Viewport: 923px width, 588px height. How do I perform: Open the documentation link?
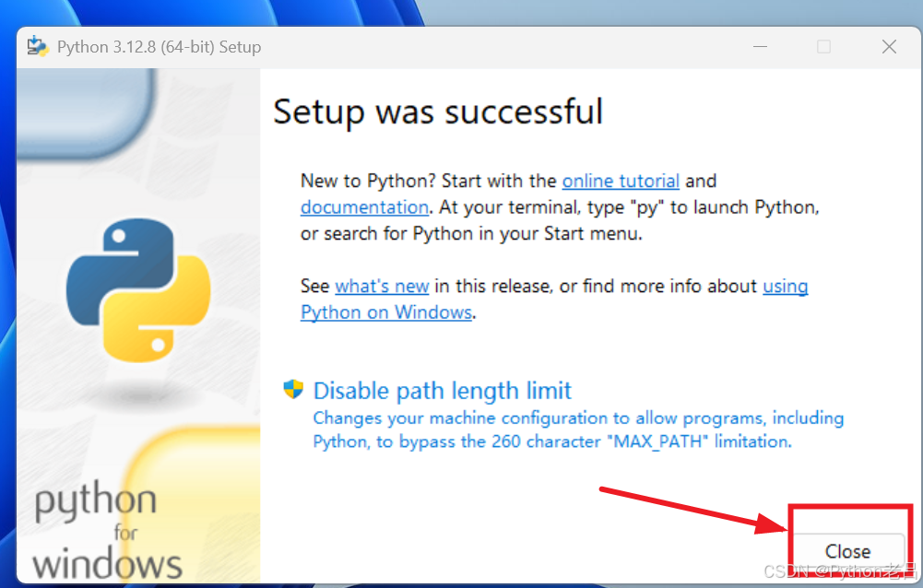364,207
